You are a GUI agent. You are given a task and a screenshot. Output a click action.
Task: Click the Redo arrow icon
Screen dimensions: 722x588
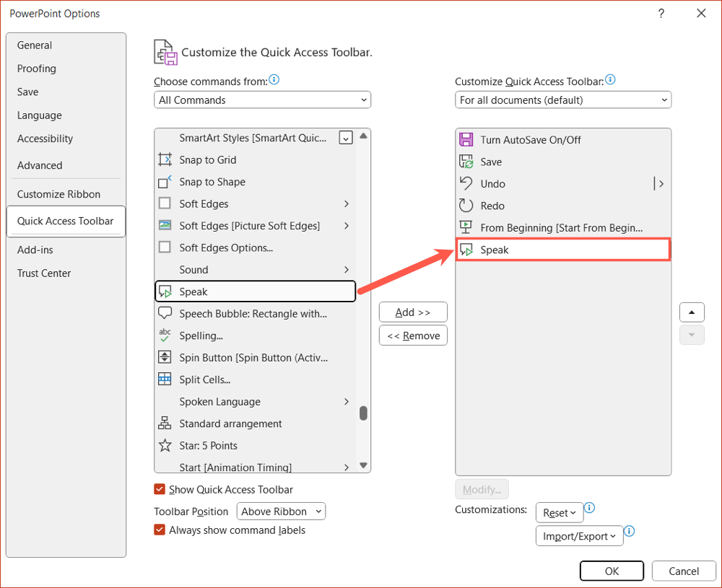pos(466,205)
